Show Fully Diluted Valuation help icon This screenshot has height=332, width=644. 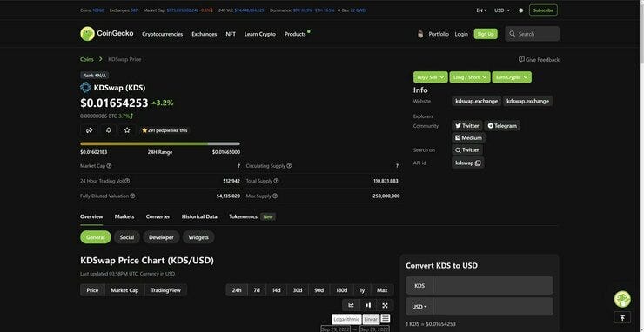132,196
